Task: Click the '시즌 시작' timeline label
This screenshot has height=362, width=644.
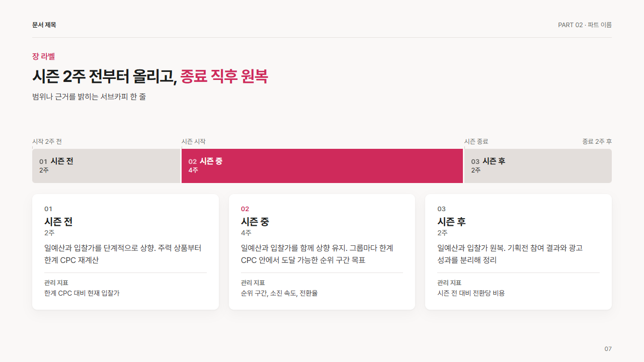Action: pyautogui.click(x=194, y=142)
